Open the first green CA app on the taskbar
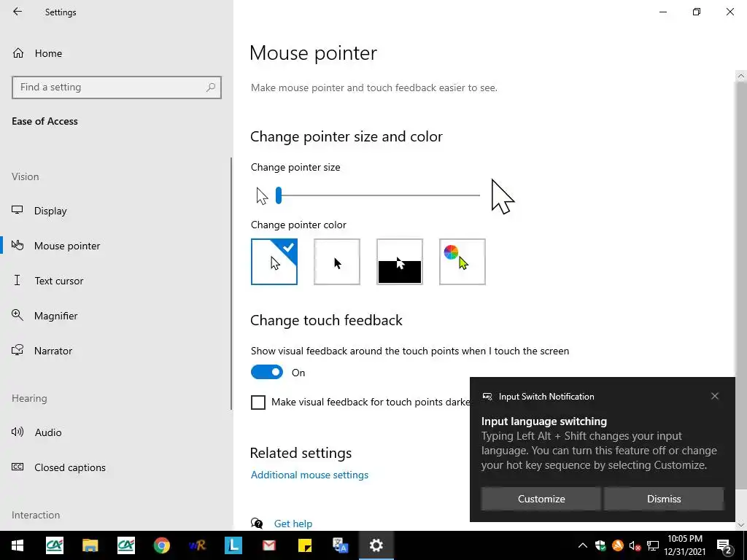This screenshot has height=560, width=747. coord(54,545)
